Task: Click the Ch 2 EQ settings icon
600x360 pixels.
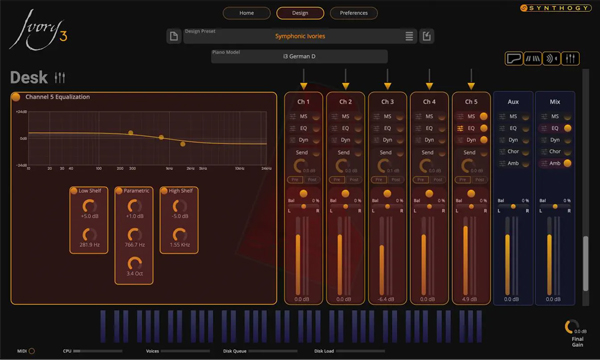Action: pos(334,128)
